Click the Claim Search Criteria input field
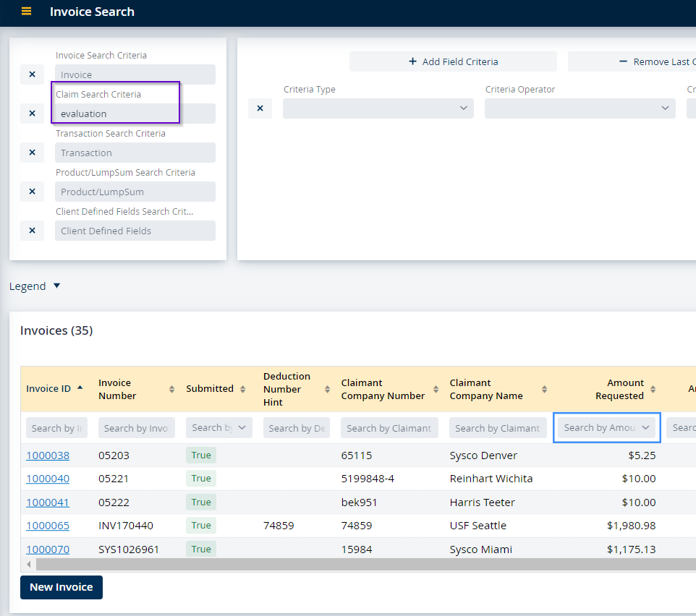The width and height of the screenshot is (696, 616). coord(135,114)
